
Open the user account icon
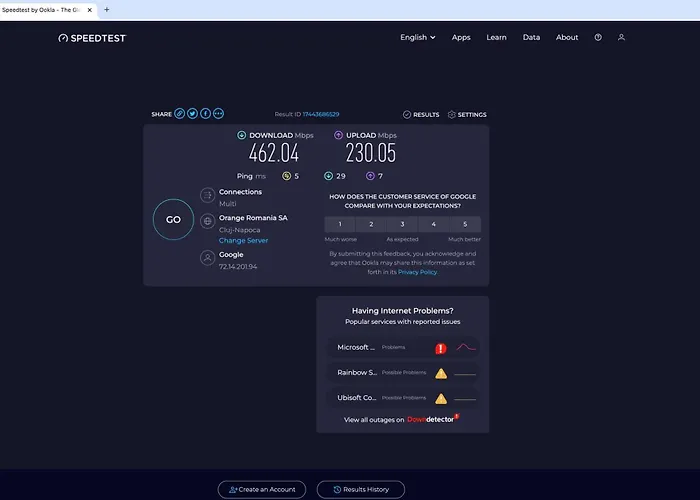(x=621, y=38)
